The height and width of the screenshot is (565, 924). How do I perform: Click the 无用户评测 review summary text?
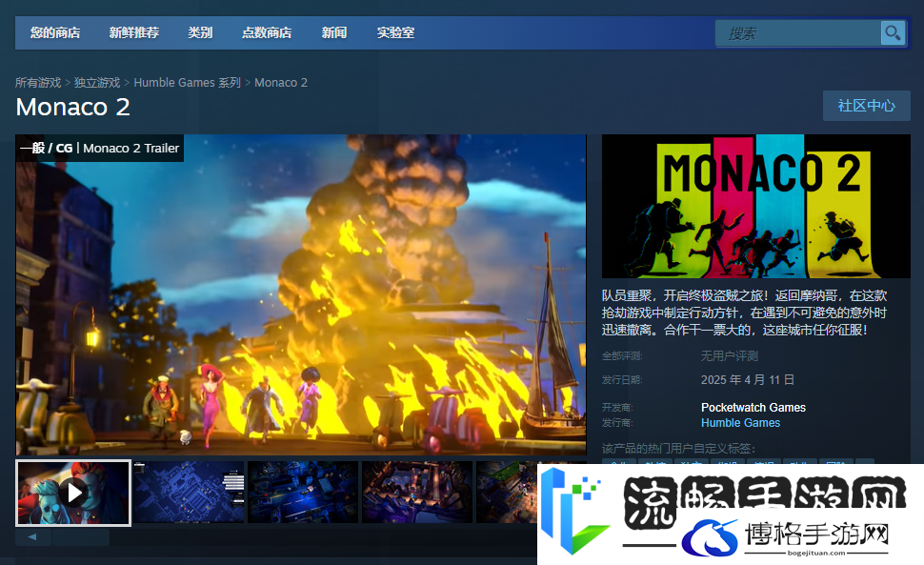pos(730,355)
